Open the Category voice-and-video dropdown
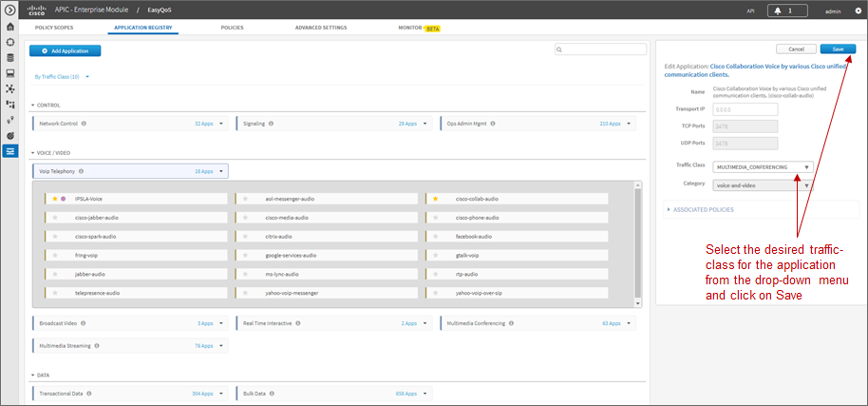 (x=764, y=185)
